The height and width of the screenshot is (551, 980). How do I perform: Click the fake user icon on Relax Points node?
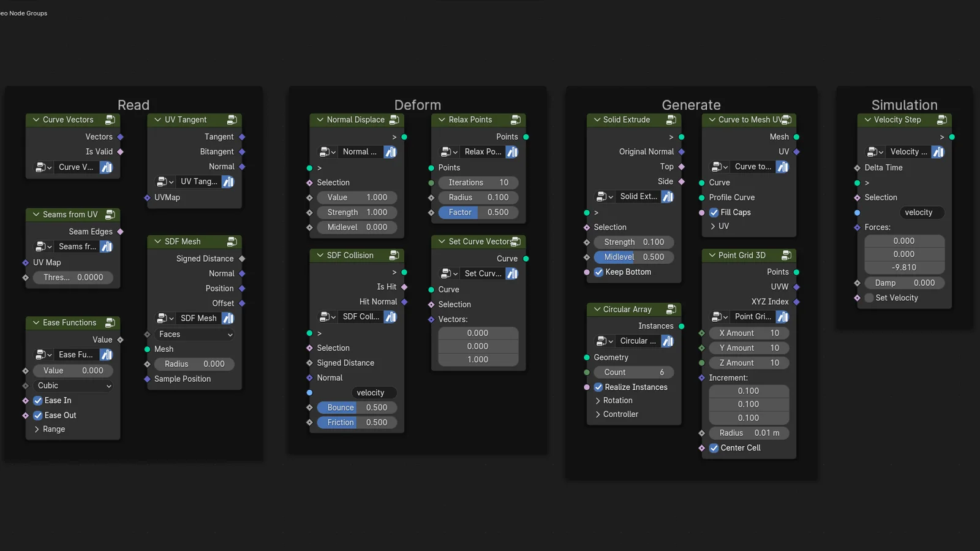pyautogui.click(x=512, y=152)
